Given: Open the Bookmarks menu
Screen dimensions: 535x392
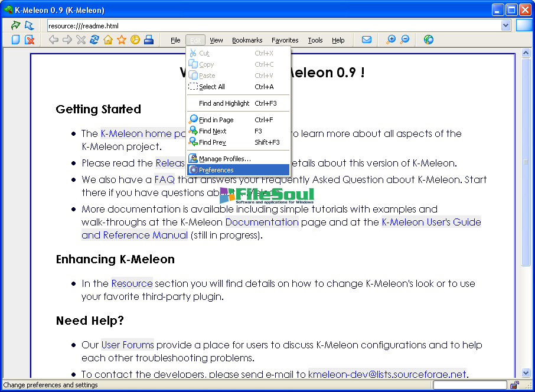Looking at the screenshot, I should click(247, 40).
